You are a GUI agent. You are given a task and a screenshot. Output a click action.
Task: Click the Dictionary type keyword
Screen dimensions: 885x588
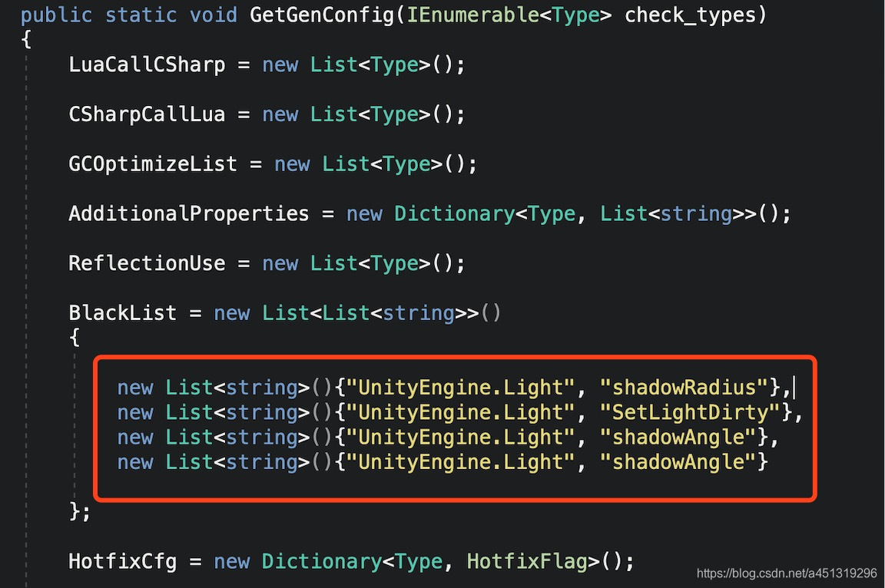point(454,213)
